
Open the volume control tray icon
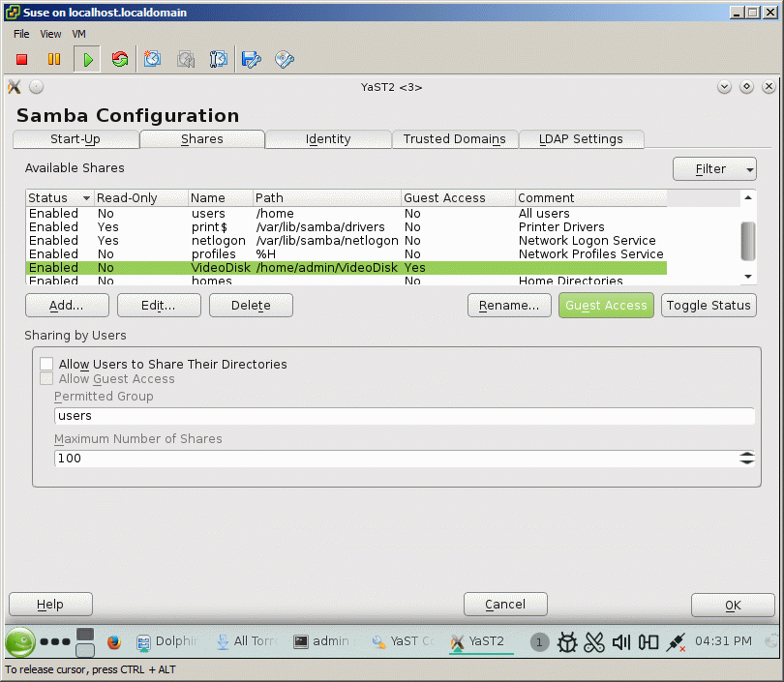(x=621, y=642)
